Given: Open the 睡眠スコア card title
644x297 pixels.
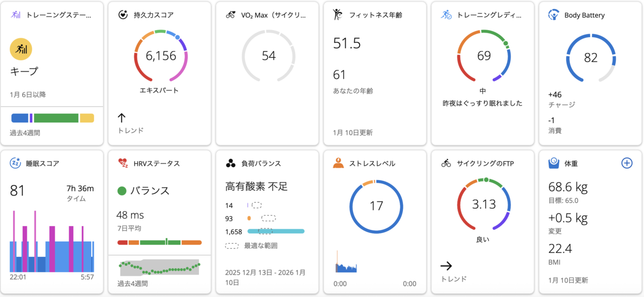Looking at the screenshot, I should click(x=42, y=163).
